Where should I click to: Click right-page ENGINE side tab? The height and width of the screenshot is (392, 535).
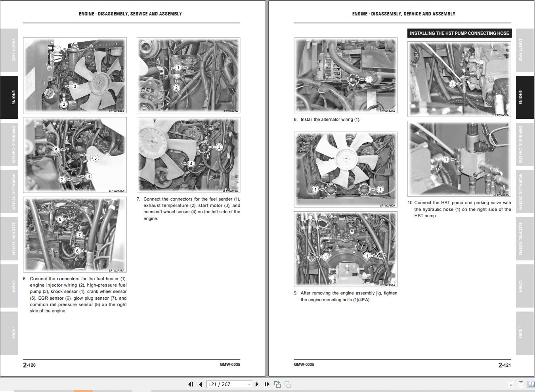[525, 97]
